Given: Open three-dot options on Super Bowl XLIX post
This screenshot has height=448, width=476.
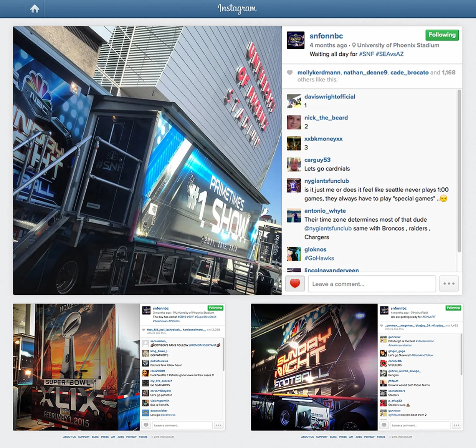Looking at the screenshot, I should (x=219, y=425).
